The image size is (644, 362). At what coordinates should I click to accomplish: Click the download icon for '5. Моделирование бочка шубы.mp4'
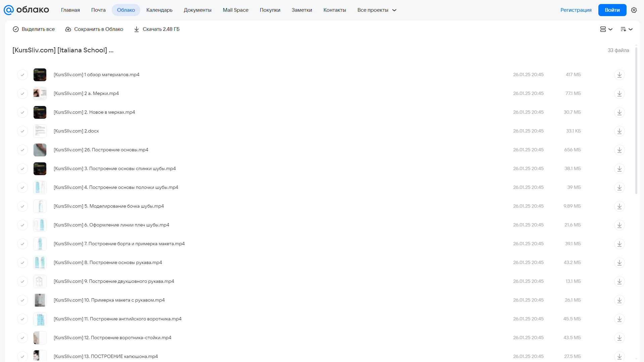click(619, 206)
